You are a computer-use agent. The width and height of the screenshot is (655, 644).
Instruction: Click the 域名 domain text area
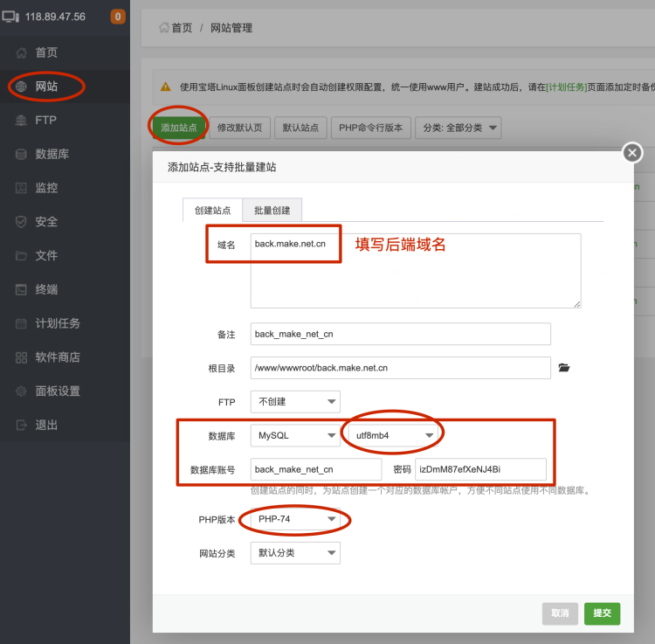[415, 270]
